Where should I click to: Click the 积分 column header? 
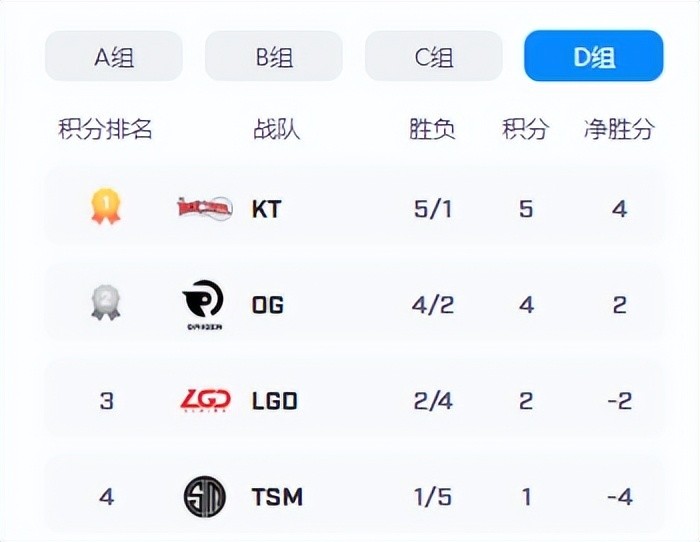tap(526, 129)
